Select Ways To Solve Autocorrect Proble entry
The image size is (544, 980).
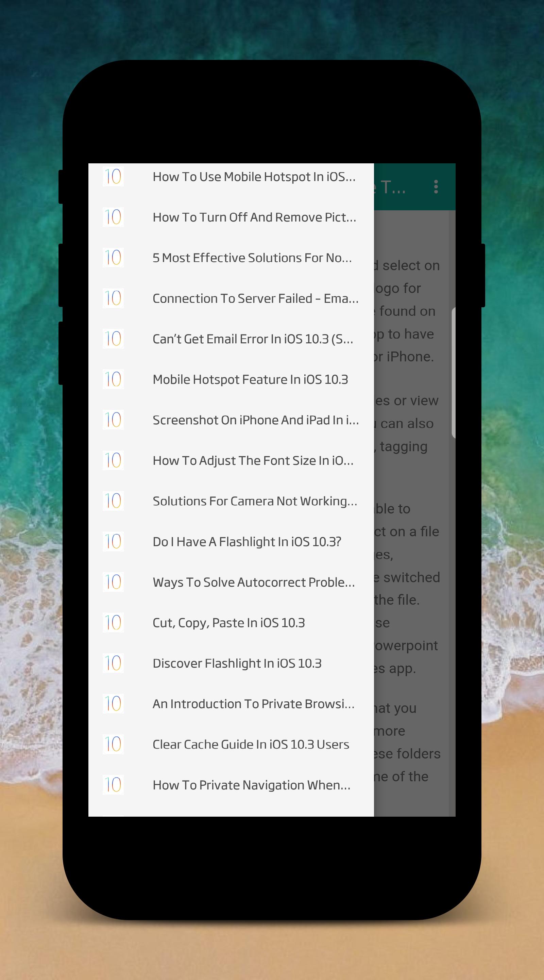[x=231, y=582]
